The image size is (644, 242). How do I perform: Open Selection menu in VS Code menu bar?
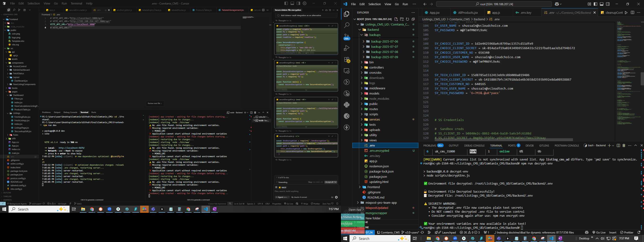375,4
